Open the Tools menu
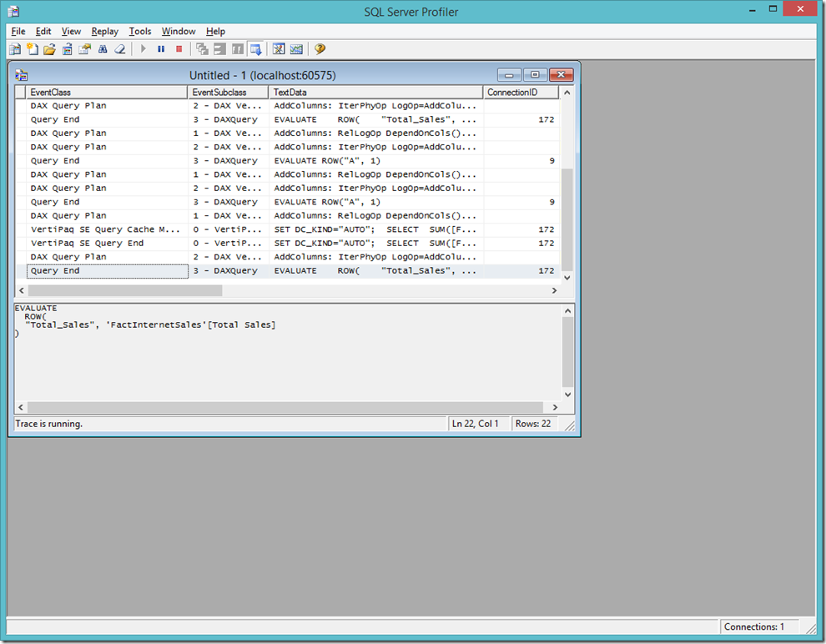The image size is (826, 644). pos(139,31)
